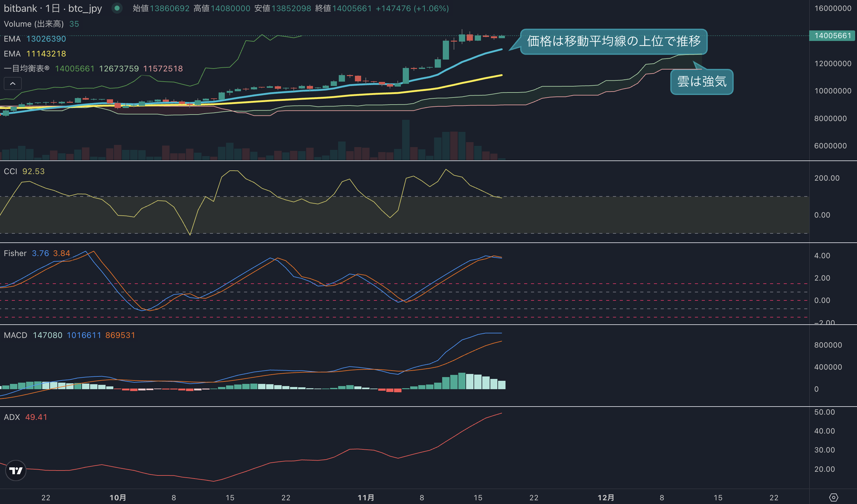
Task: Select the CCI indicator label
Action: (x=10, y=171)
